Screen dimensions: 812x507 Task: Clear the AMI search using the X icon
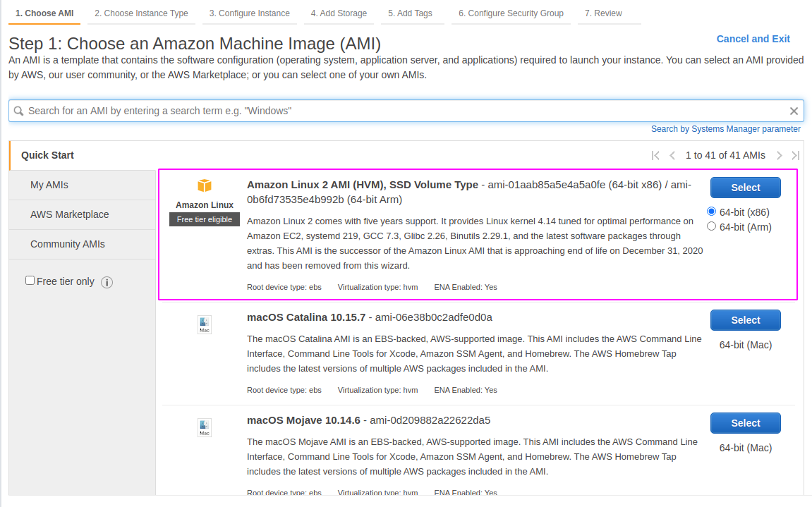coord(794,111)
